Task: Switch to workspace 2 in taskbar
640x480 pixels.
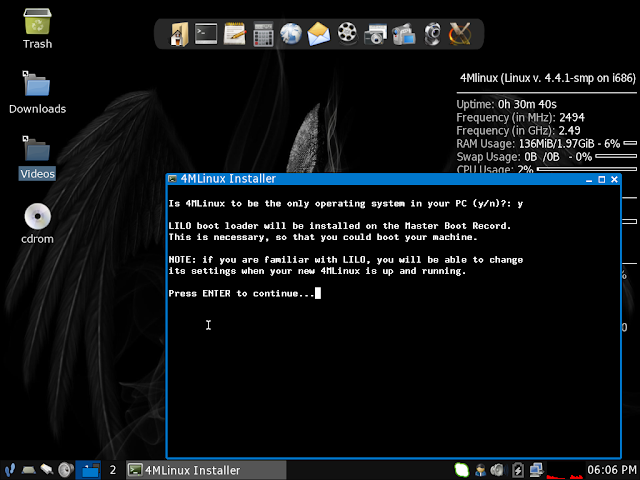Action: tap(112, 470)
